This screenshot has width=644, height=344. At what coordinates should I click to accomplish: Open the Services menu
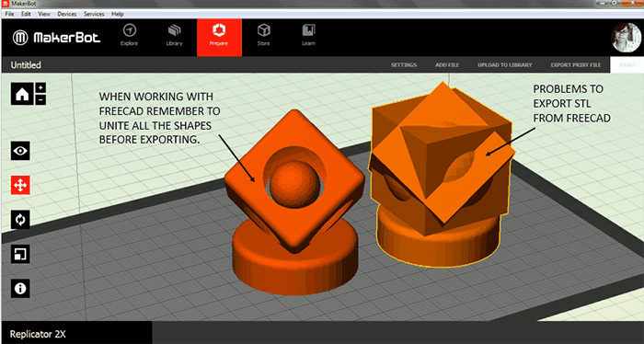click(x=94, y=14)
